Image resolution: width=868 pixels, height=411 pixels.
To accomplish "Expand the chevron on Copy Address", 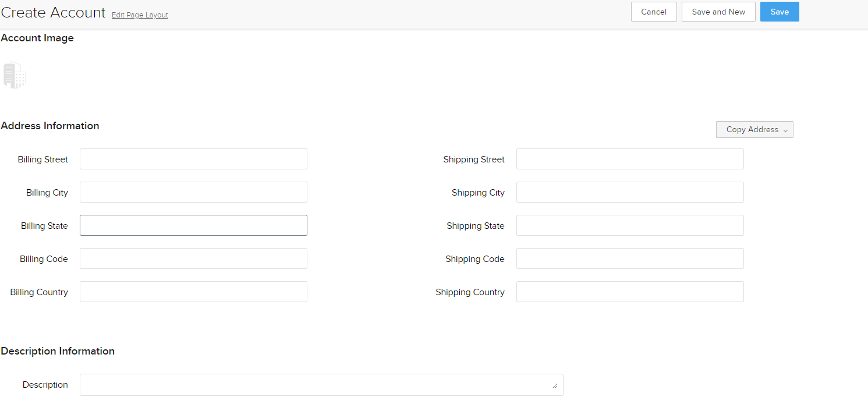I will pos(786,129).
